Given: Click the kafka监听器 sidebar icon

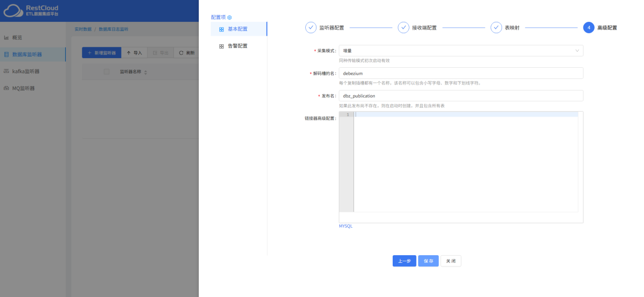Looking at the screenshot, I should coord(7,71).
